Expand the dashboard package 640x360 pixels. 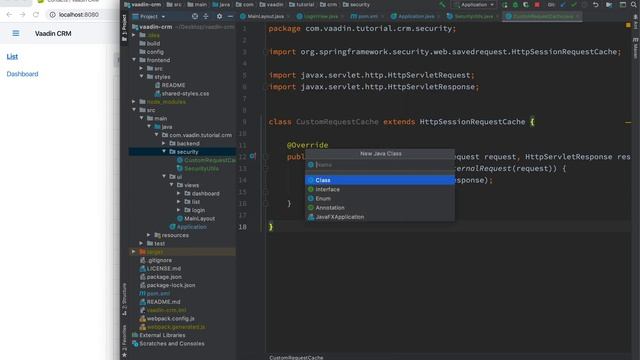pos(179,193)
